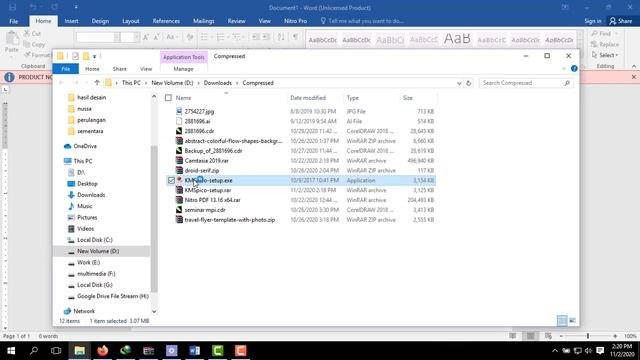
Task: Select Local Disk (C:) in navigation pane
Action: coord(95,240)
